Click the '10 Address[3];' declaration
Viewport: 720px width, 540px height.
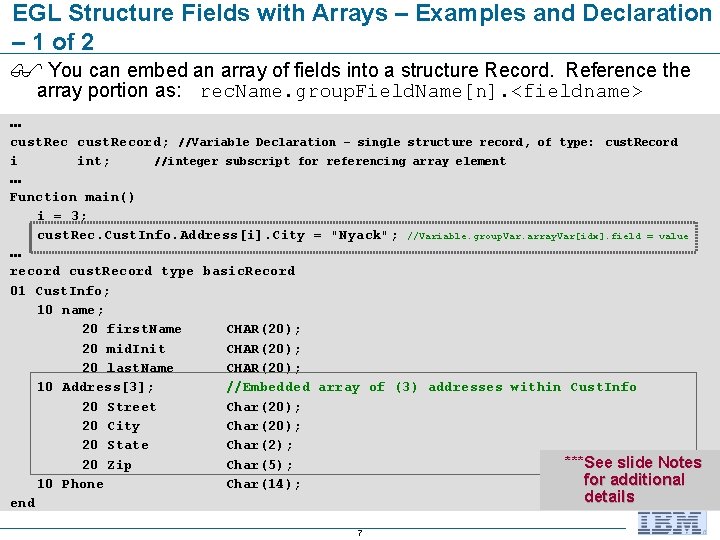pos(96,387)
